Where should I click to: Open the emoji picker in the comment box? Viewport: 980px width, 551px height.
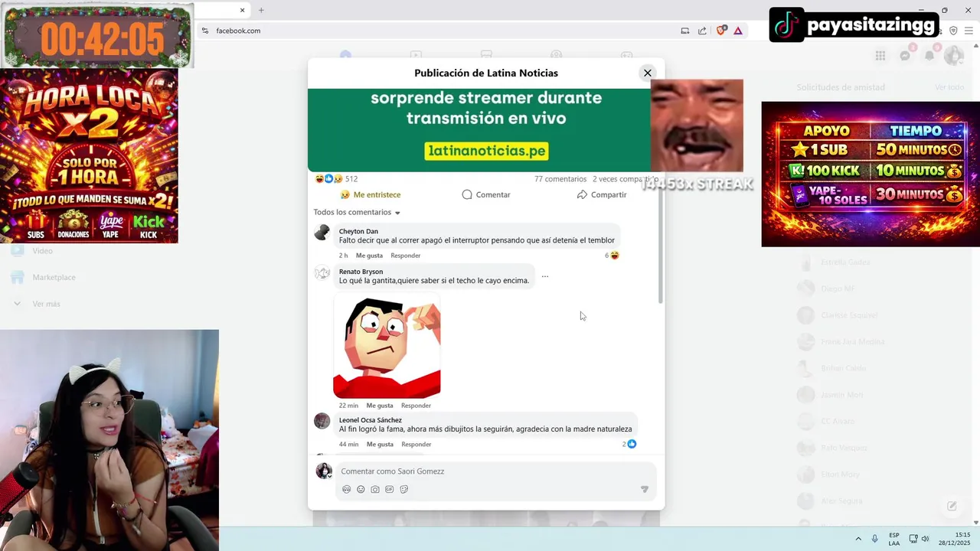point(361,490)
